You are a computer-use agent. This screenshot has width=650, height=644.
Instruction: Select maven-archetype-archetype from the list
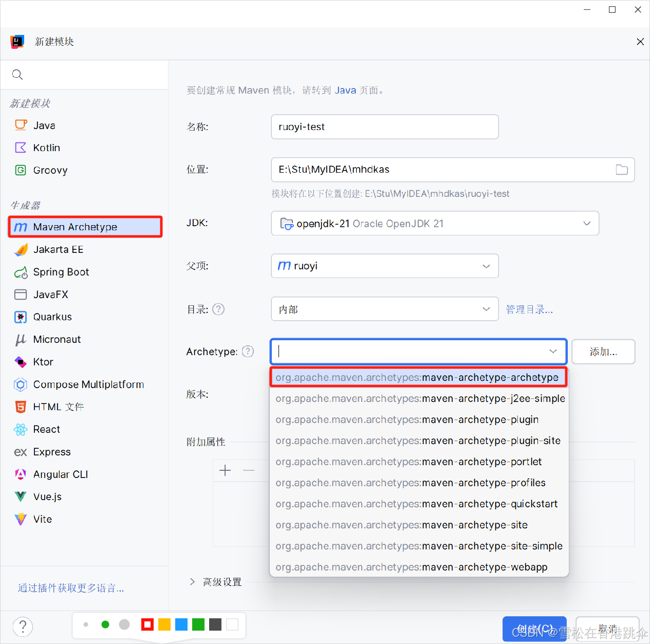pos(419,377)
